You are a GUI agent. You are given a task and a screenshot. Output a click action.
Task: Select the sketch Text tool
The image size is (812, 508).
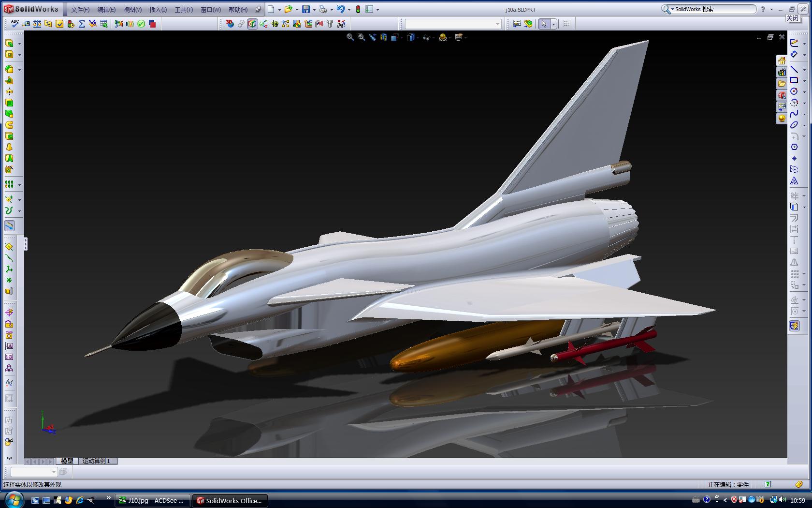coord(794,181)
